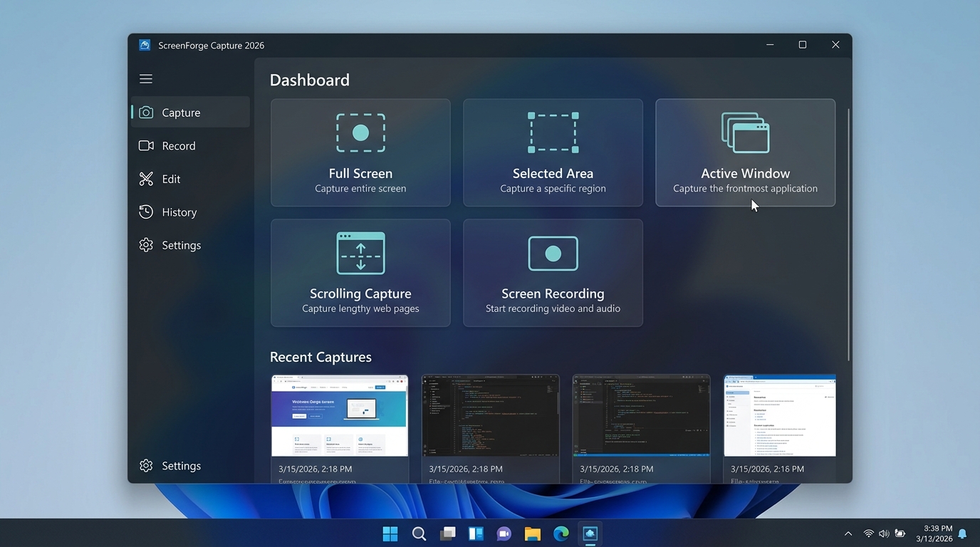
Task: Click the Full Screen capture icon
Action: (x=360, y=132)
